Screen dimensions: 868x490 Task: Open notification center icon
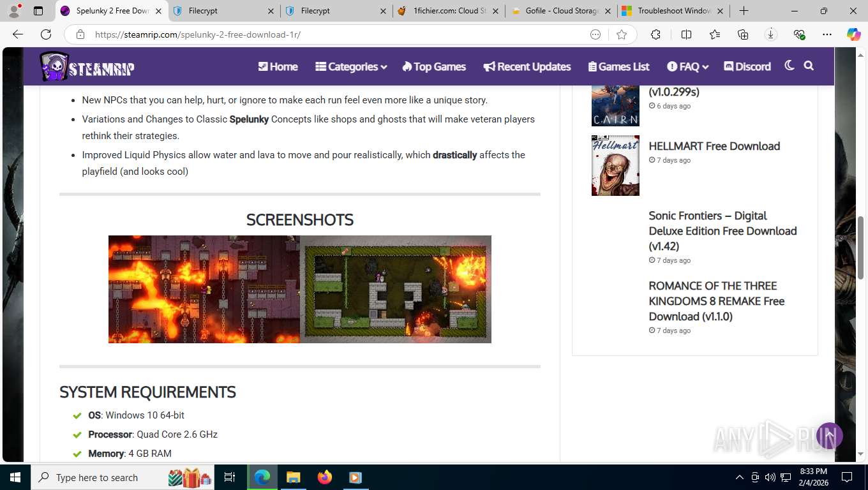pyautogui.click(x=847, y=477)
